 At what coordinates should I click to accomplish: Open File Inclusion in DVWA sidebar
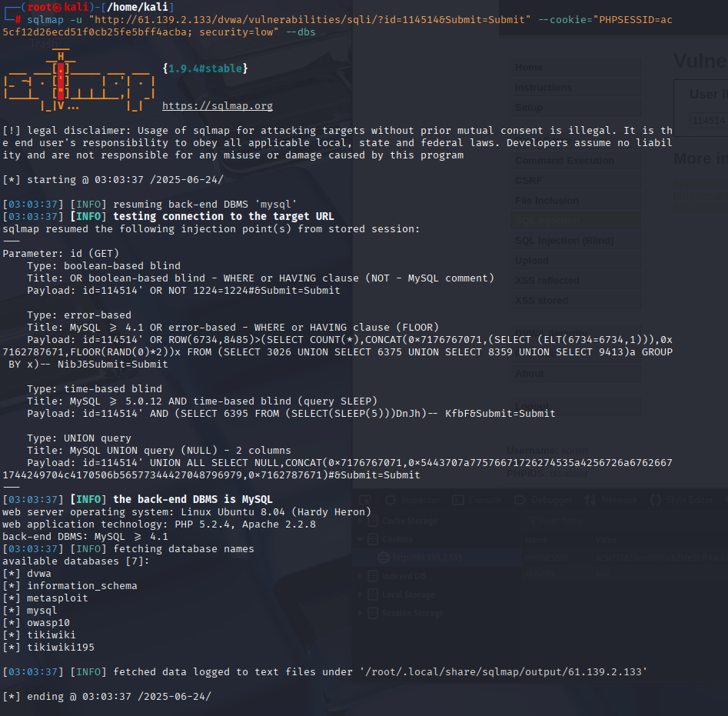[x=576, y=200]
